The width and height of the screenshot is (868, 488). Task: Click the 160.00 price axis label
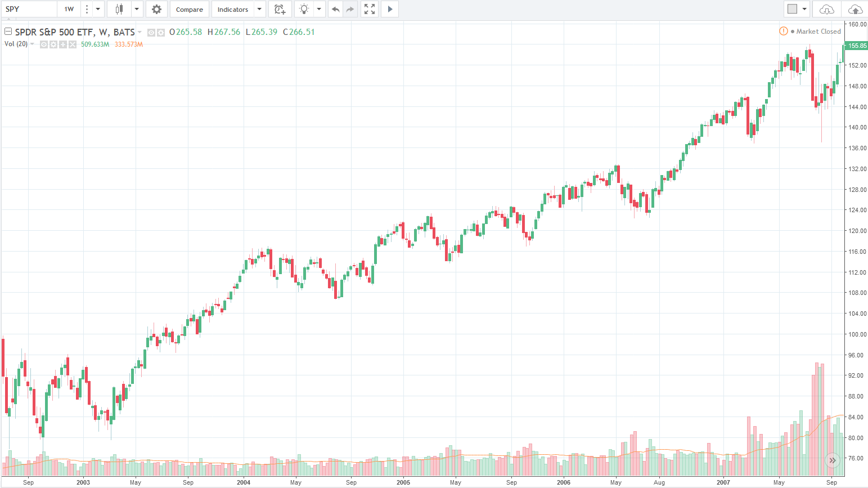[x=858, y=24]
